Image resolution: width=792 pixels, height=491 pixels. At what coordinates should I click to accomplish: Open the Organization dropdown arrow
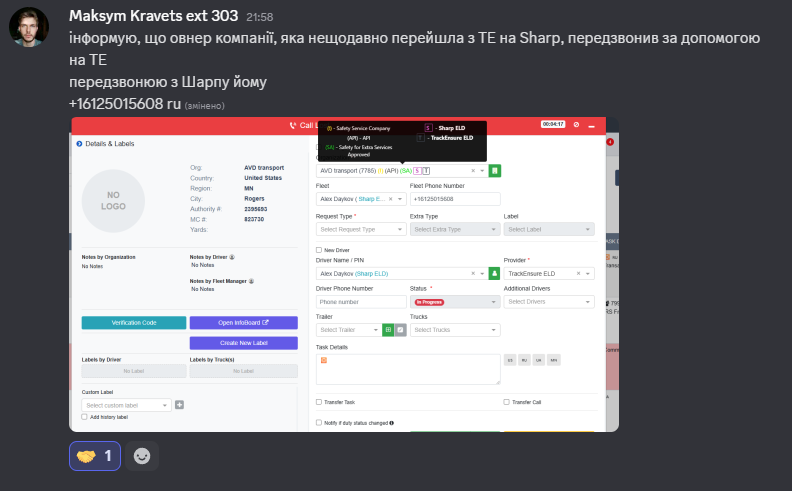pyautogui.click(x=482, y=171)
